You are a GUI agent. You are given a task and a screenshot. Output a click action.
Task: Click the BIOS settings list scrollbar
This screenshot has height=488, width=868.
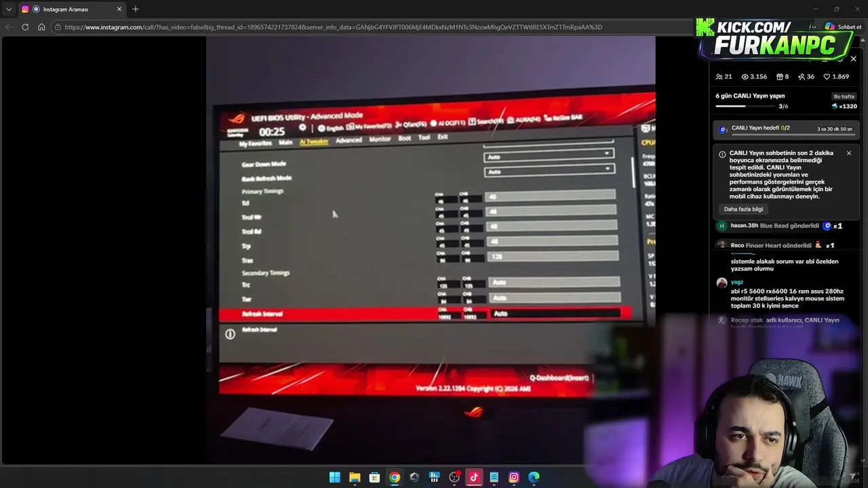tap(633, 173)
